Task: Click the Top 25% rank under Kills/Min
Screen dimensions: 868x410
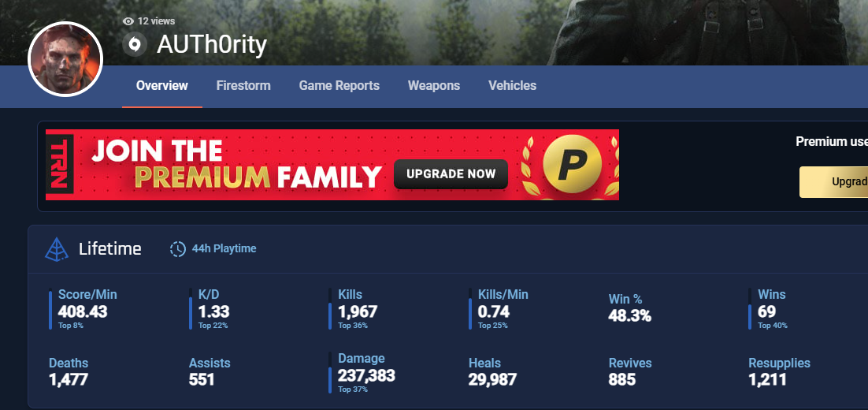Action: point(493,326)
